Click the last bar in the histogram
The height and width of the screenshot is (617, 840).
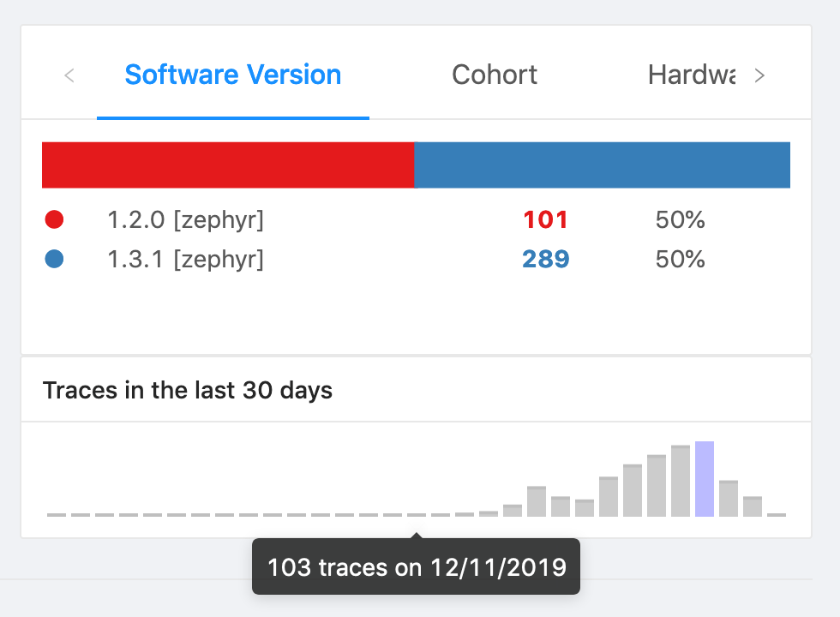point(777,514)
